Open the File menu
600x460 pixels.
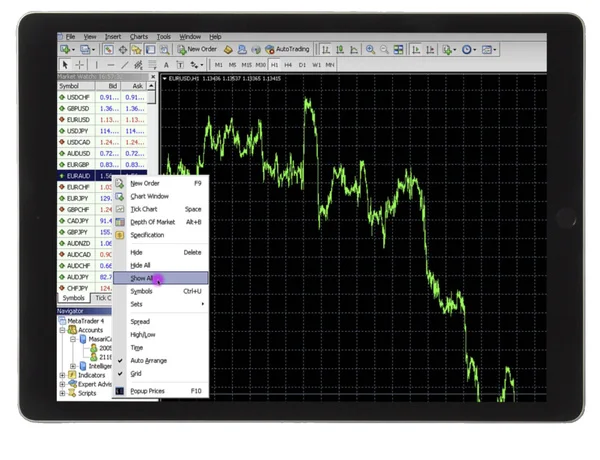pos(70,37)
